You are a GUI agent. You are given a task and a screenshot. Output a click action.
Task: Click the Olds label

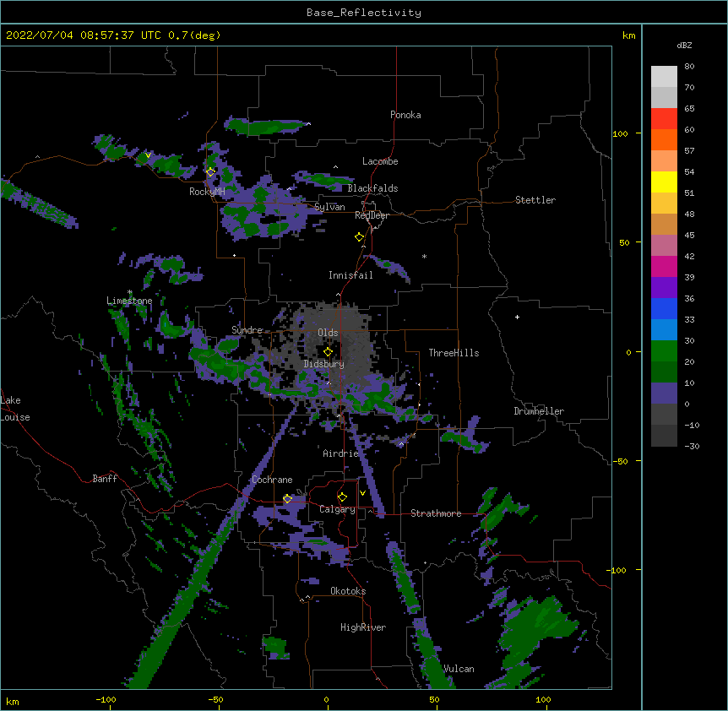tap(328, 333)
